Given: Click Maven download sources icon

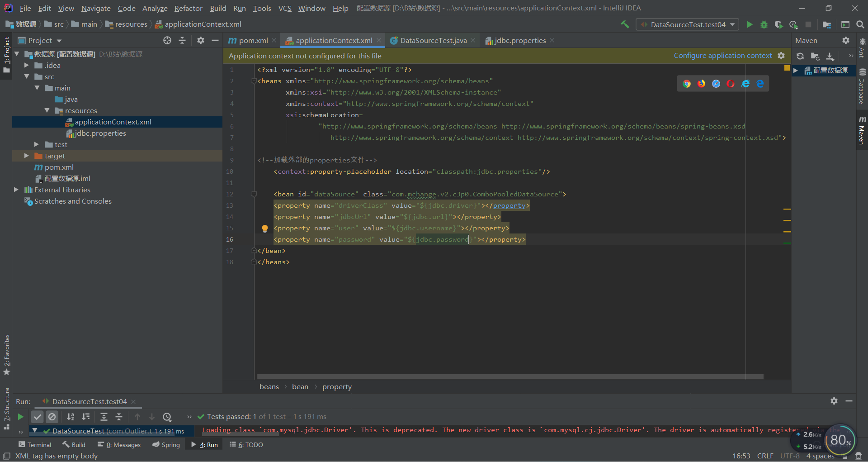Looking at the screenshot, I should click(x=830, y=56).
